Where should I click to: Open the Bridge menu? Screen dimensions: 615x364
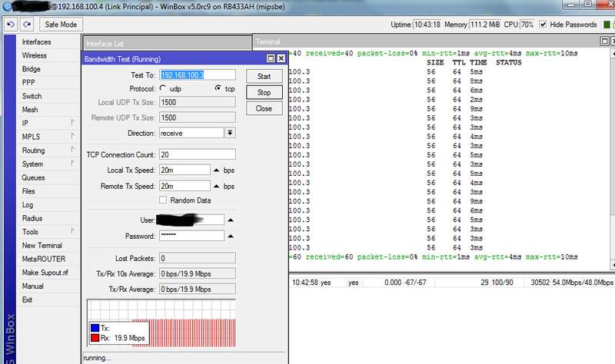click(x=32, y=69)
